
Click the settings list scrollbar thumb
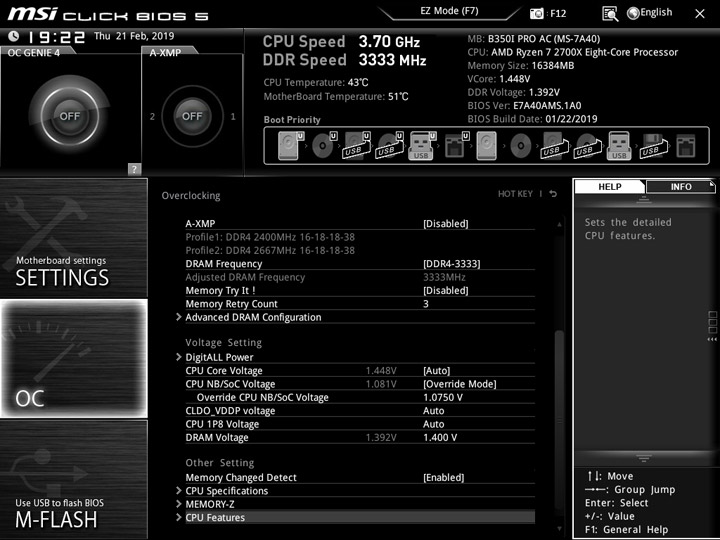[x=559, y=422]
